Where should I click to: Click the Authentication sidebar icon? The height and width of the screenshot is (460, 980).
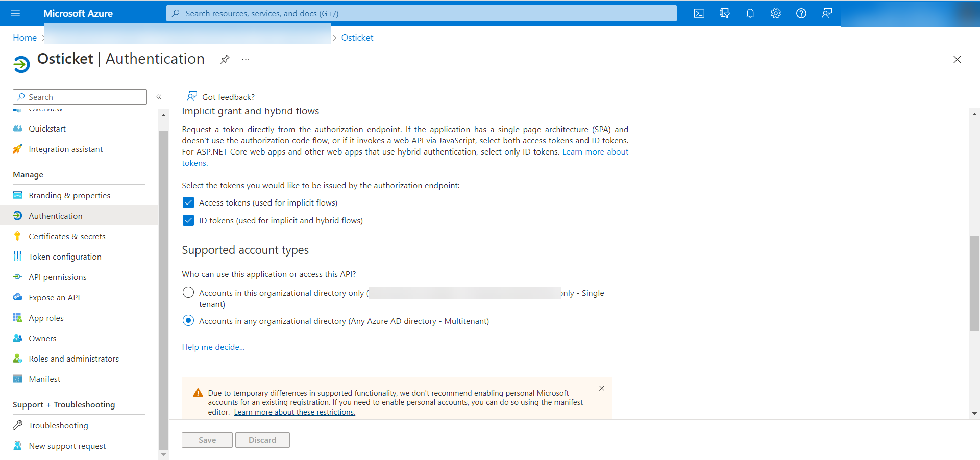tap(18, 216)
